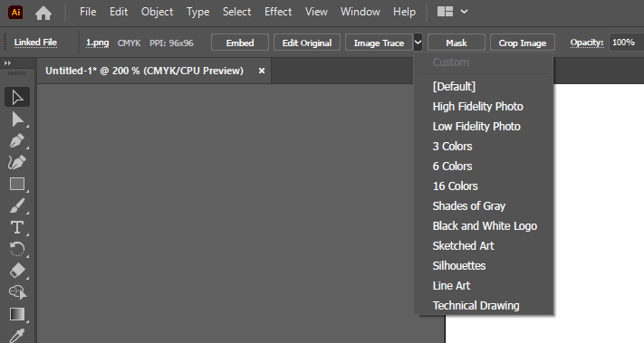
Task: Click the Opacity 100% input field
Action: pyautogui.click(x=627, y=43)
